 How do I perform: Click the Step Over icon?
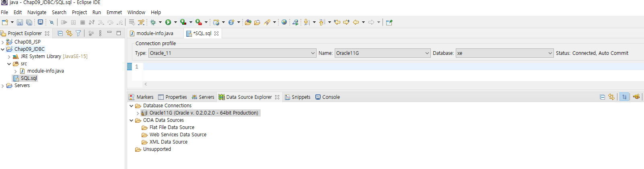[x=110, y=22]
